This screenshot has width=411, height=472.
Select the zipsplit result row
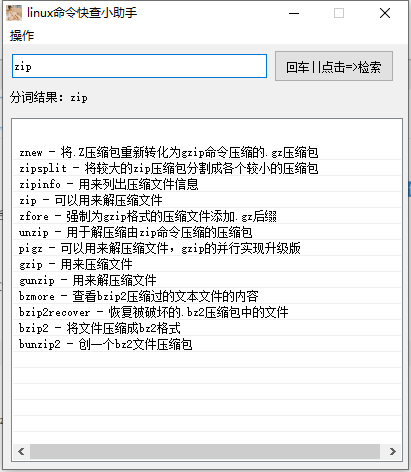tap(207, 168)
